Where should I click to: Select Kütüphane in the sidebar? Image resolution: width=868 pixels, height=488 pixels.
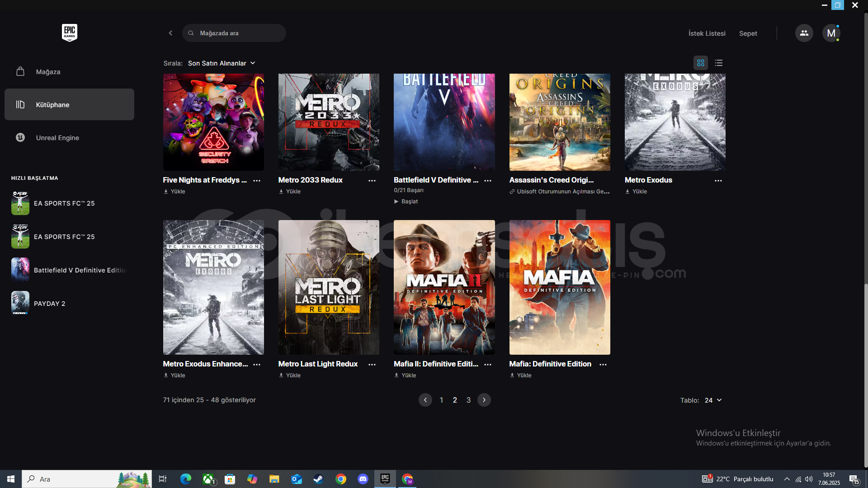point(69,104)
